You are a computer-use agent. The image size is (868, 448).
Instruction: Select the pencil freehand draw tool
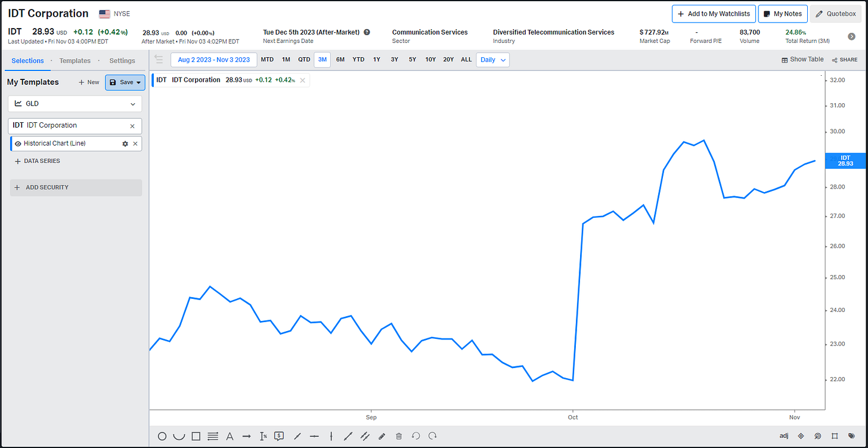pyautogui.click(x=382, y=436)
